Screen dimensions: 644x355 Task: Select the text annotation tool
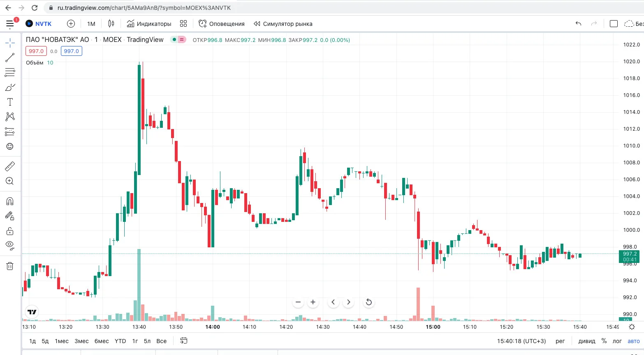[x=10, y=102]
